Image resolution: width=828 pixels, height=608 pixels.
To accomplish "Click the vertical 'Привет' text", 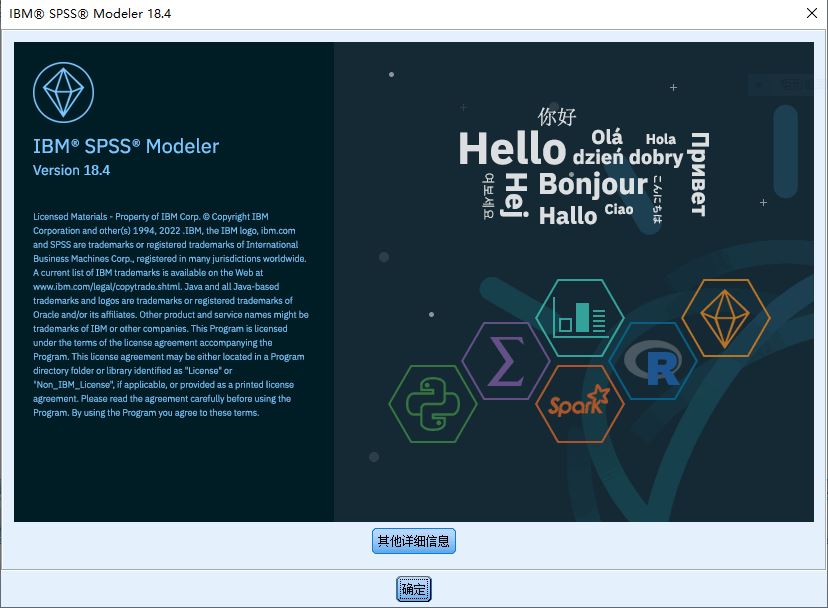I will (699, 174).
